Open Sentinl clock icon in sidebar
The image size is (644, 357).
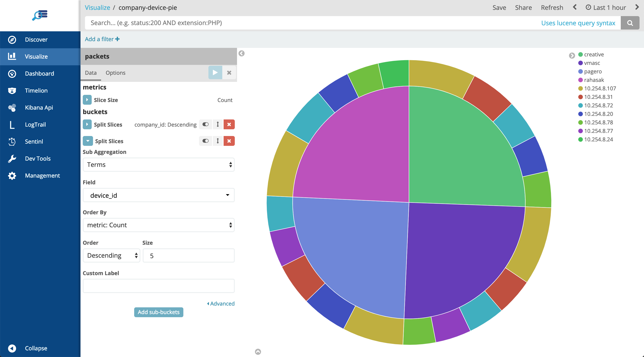12,142
